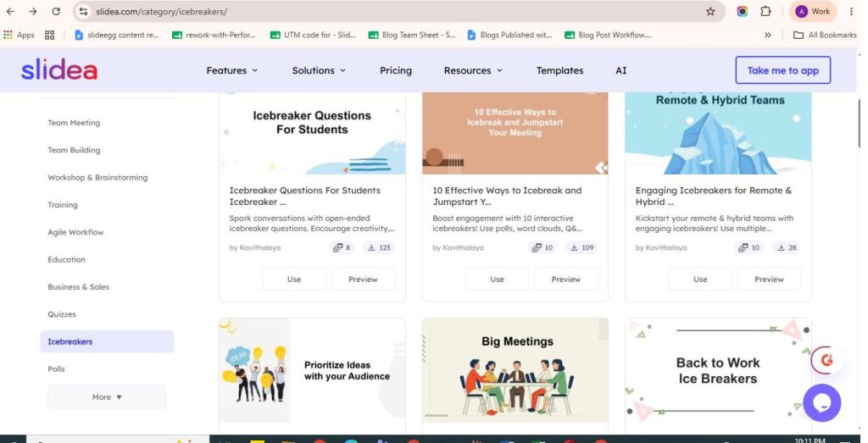Click the Engaging Icebreakers for Remote & Hybrid title

tap(714, 196)
